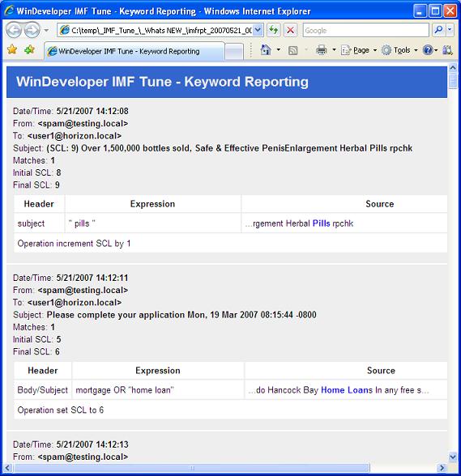
Task: Click the date 5/21/2007 14:12:08
Action: [92, 111]
